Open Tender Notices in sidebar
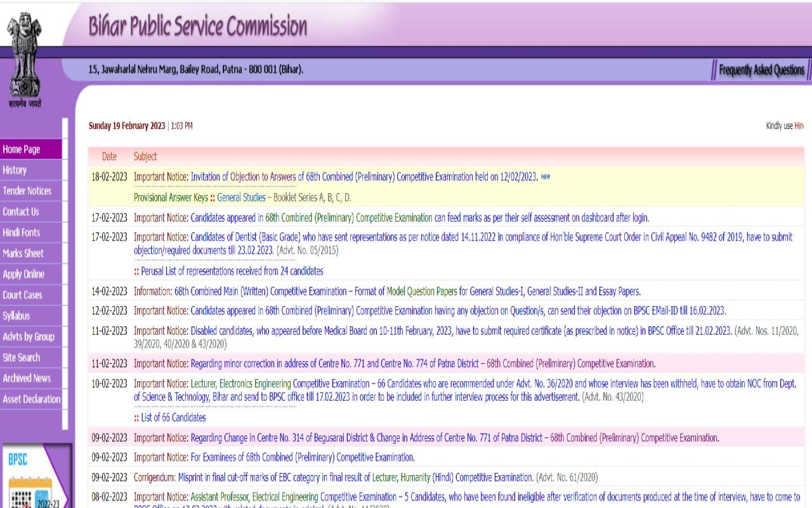This screenshot has width=812, height=508. pos(27,191)
